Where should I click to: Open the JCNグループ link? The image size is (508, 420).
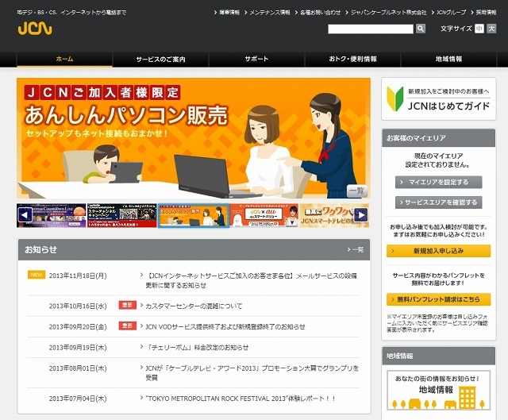(451, 13)
